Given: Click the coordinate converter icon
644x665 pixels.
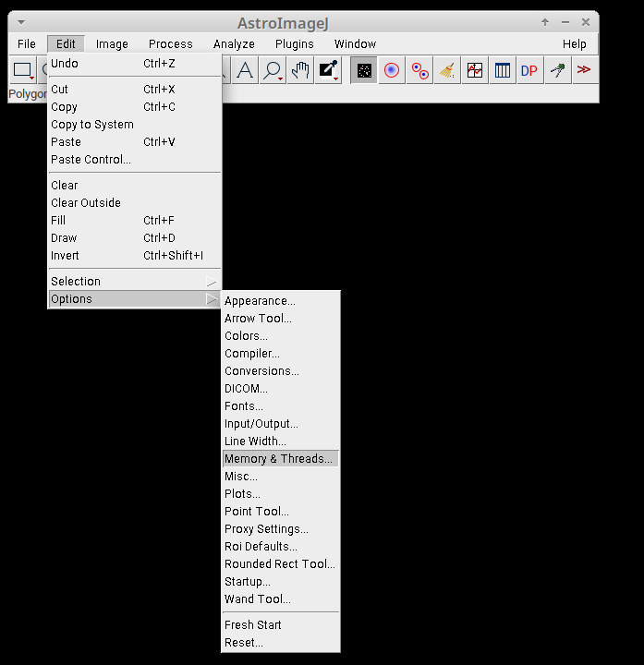Looking at the screenshot, I should pyautogui.click(x=558, y=70).
